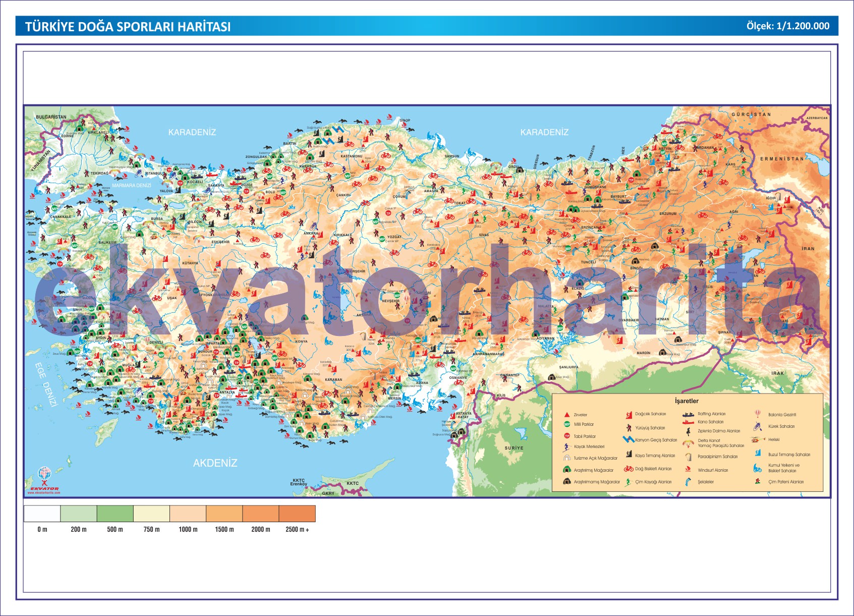
Task: Click the KASTAMONU city label
Action: click(x=352, y=156)
